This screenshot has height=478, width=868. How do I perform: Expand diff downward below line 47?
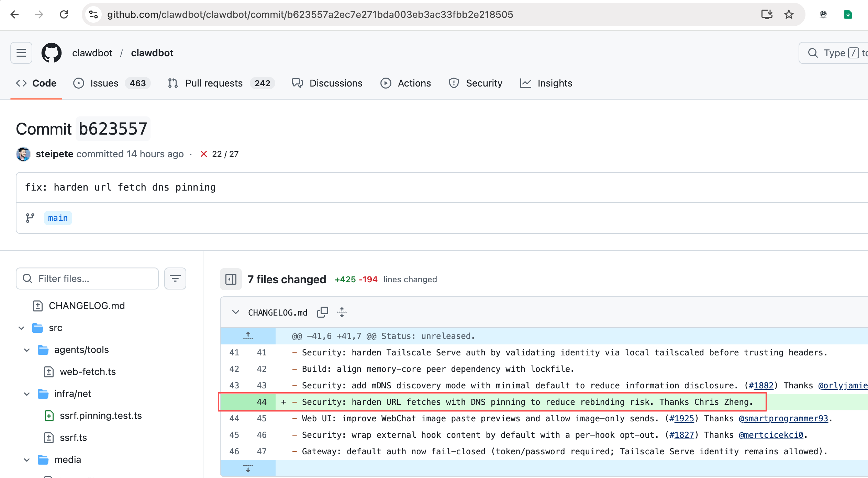[x=248, y=468]
